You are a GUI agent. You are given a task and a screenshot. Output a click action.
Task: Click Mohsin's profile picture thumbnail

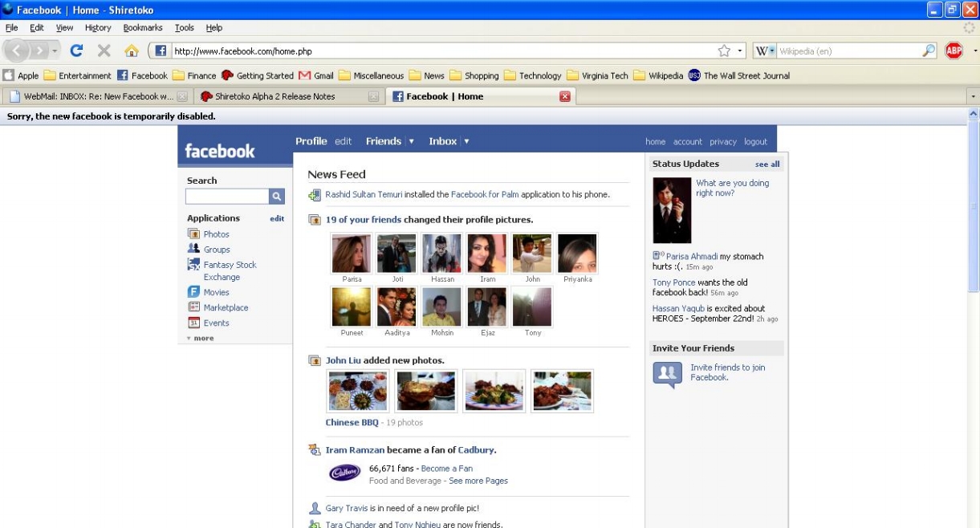click(441, 307)
